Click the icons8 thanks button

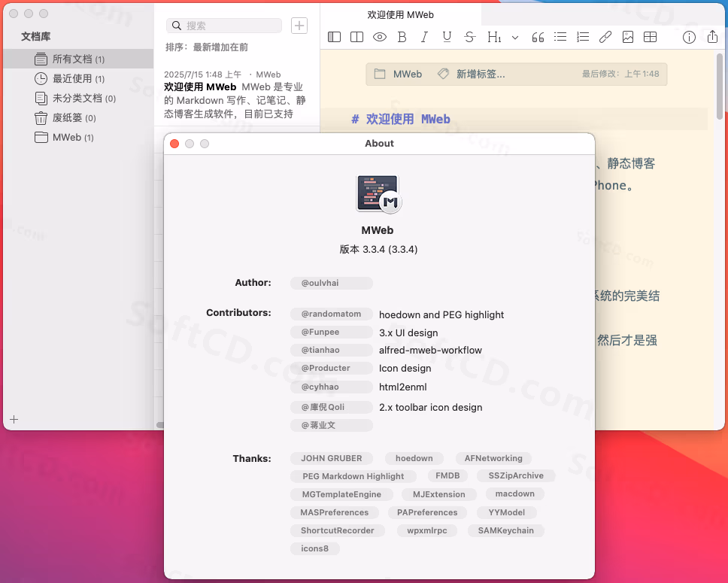click(x=315, y=548)
